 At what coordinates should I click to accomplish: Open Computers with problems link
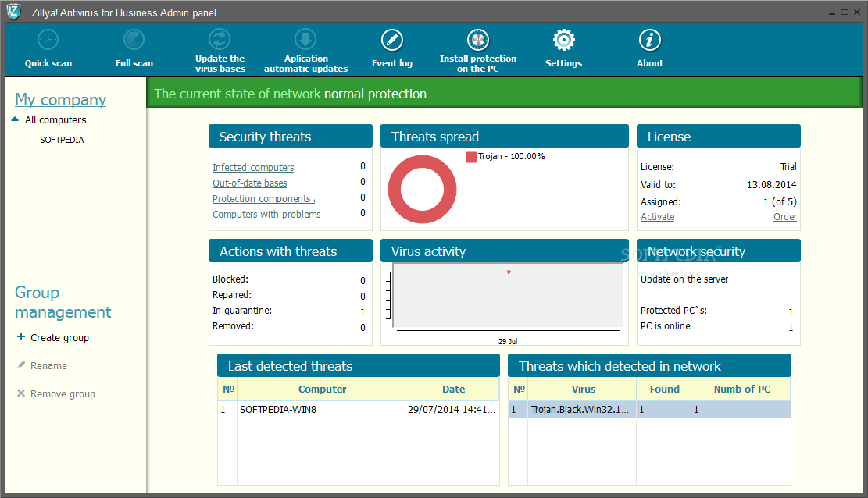(266, 214)
